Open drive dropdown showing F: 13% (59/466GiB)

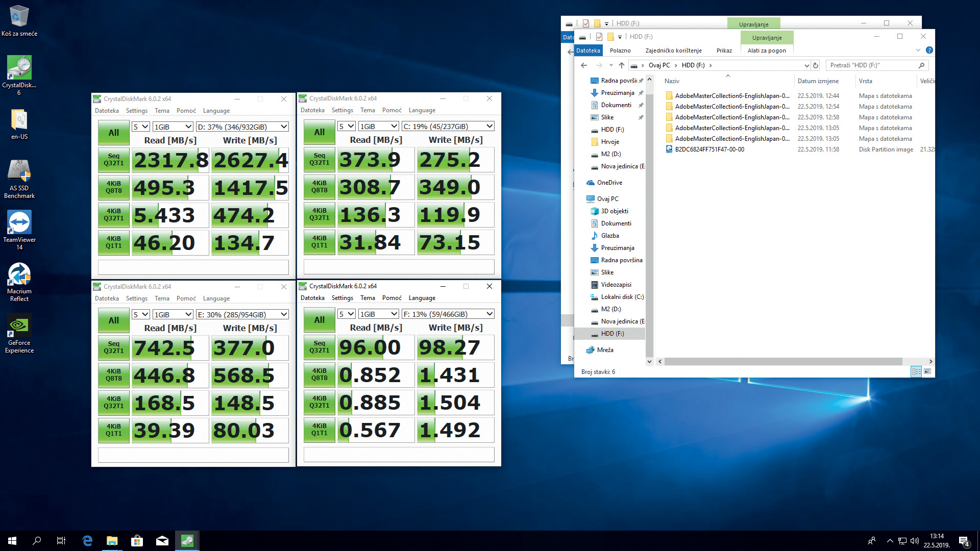tap(448, 314)
